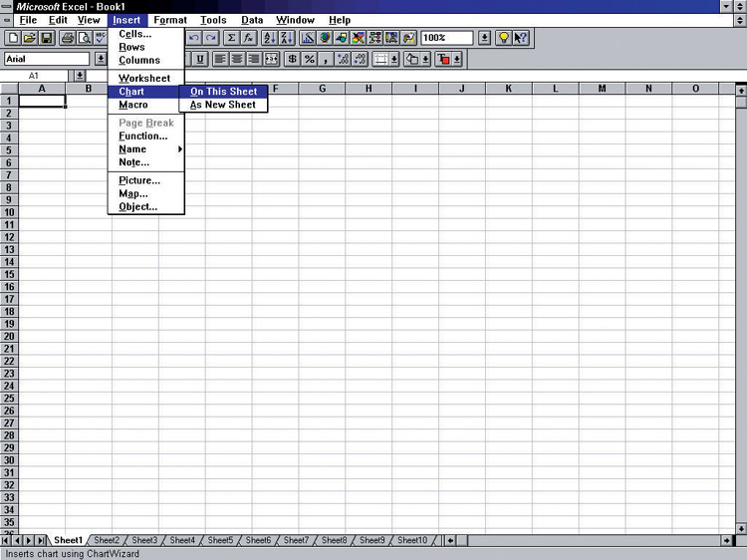This screenshot has width=747, height=560.
Task: Open the Function Wizard fx icon
Action: (248, 38)
